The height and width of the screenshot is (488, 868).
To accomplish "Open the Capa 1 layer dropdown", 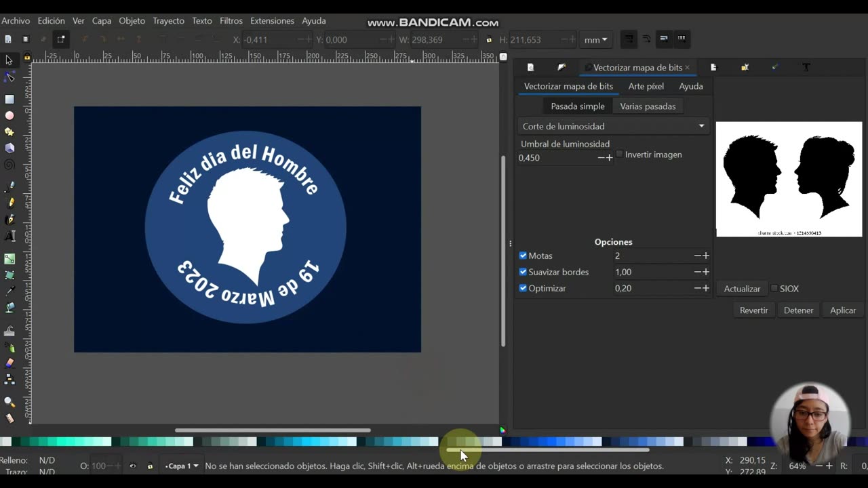I will [182, 466].
